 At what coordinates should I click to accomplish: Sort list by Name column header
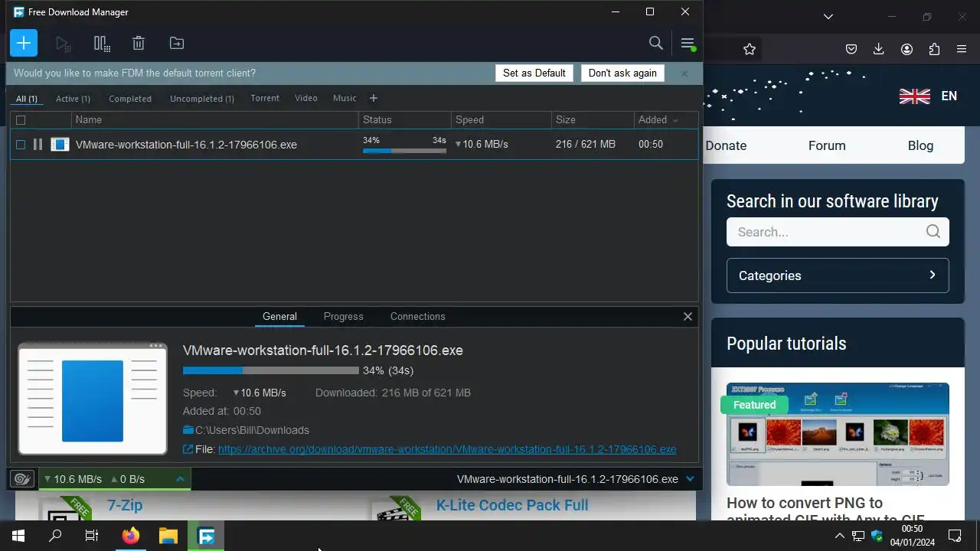[x=214, y=120]
